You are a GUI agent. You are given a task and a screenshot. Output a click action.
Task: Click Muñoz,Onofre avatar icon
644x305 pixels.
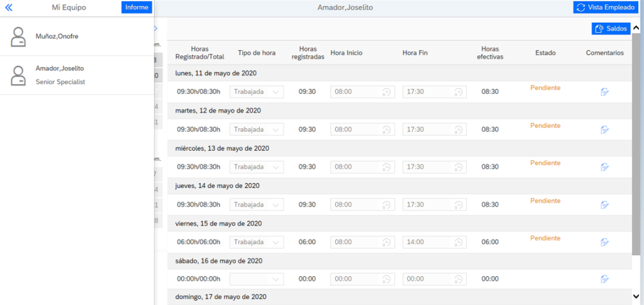pos(18,37)
